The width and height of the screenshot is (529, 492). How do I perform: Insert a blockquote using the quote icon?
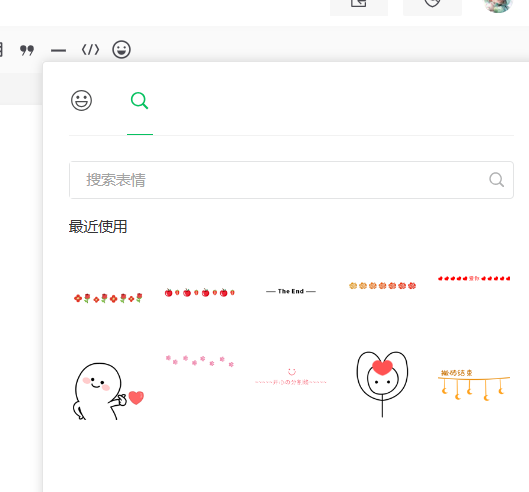[x=27, y=50]
